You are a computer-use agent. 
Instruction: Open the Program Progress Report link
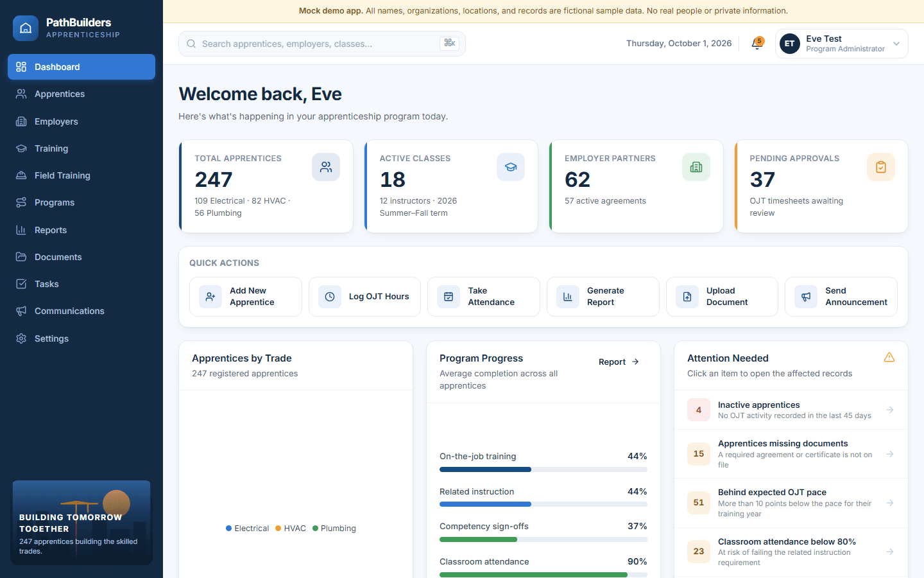click(x=619, y=362)
